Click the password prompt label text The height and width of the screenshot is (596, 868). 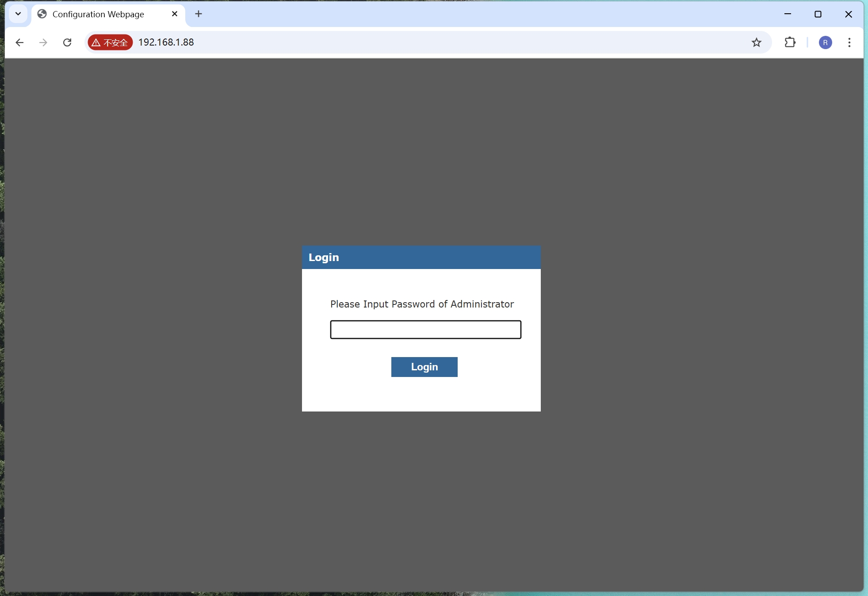tap(422, 304)
